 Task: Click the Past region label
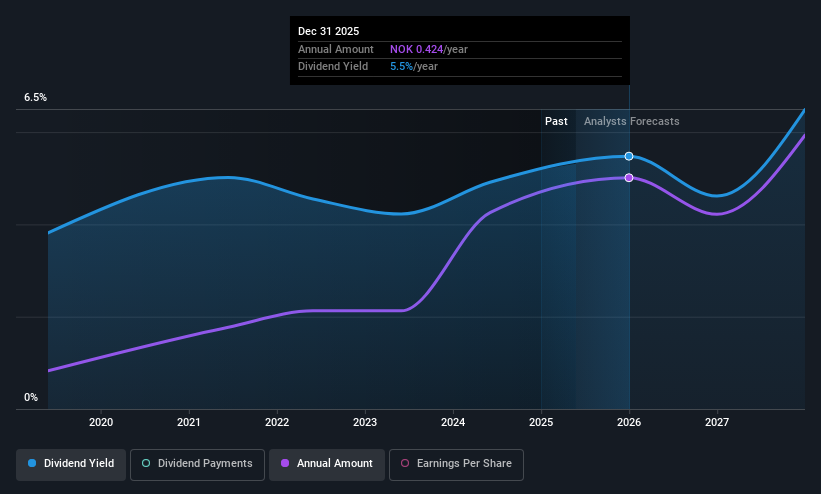(556, 121)
